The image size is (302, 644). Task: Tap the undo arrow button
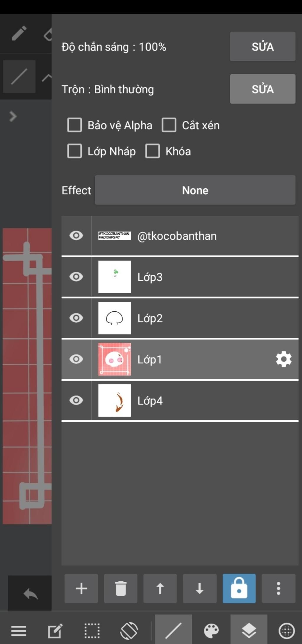tap(31, 594)
